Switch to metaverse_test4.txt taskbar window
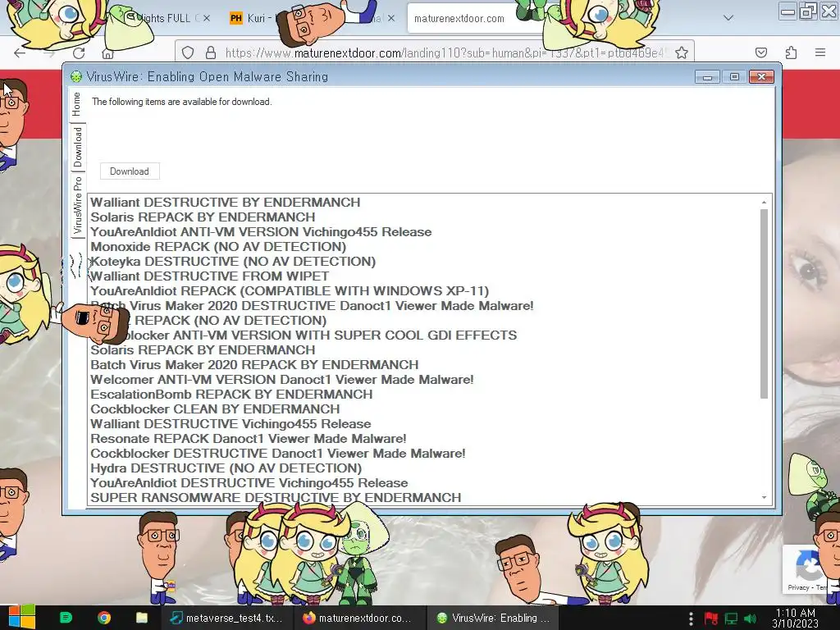840x630 pixels. 226,618
